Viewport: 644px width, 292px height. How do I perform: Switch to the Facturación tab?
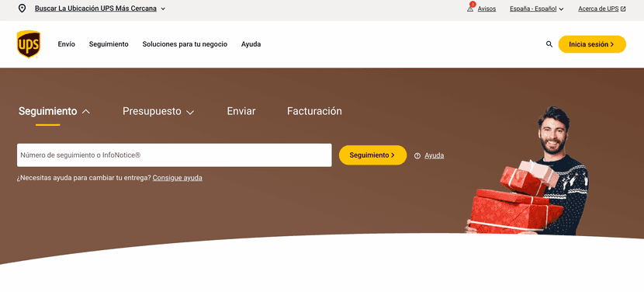(x=314, y=111)
